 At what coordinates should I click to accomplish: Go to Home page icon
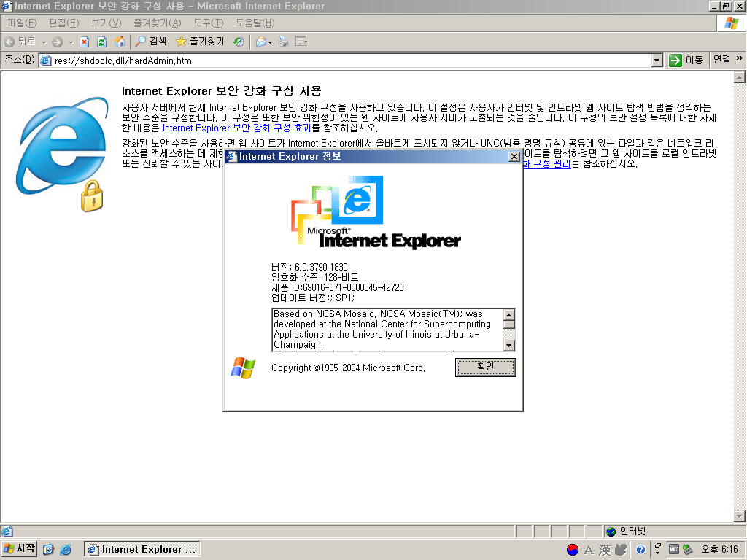tap(120, 42)
